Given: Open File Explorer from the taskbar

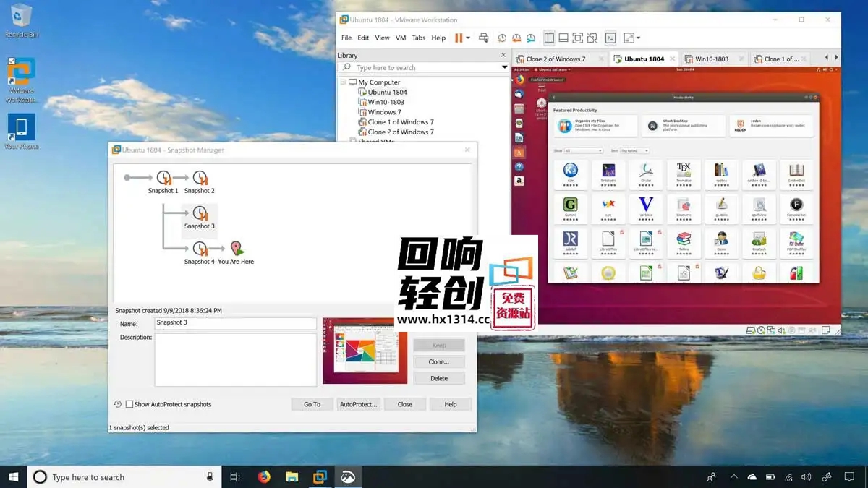Looking at the screenshot, I should tap(292, 477).
